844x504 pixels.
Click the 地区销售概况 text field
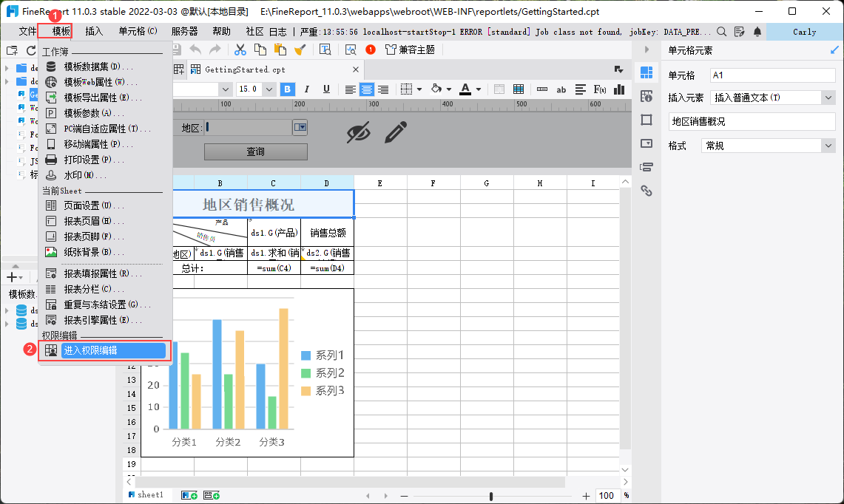tap(752, 121)
